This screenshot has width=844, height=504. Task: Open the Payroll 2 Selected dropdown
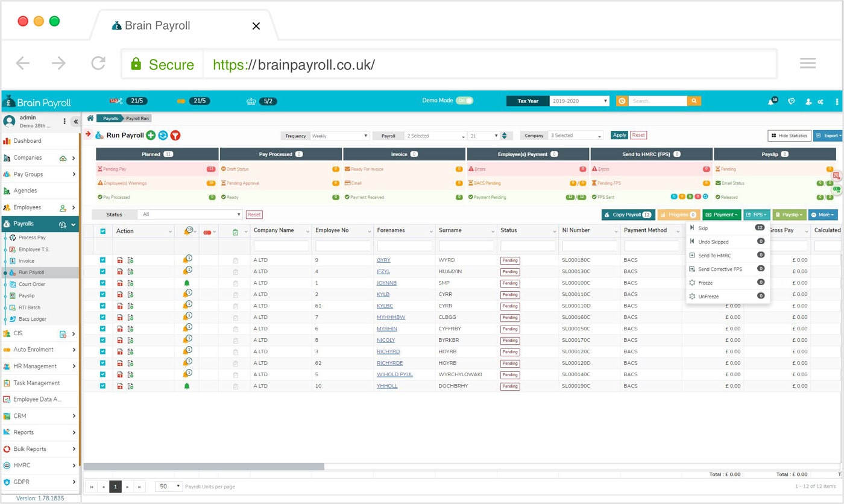[x=436, y=136]
